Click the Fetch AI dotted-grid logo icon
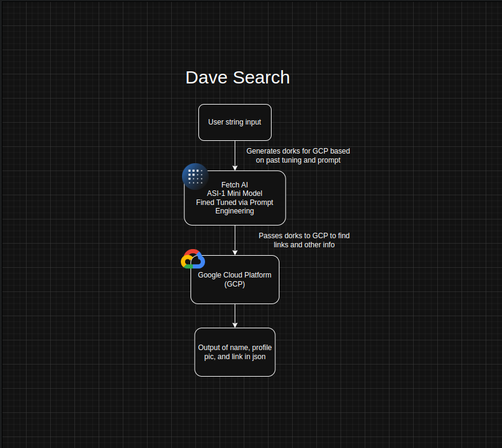 [x=195, y=177]
